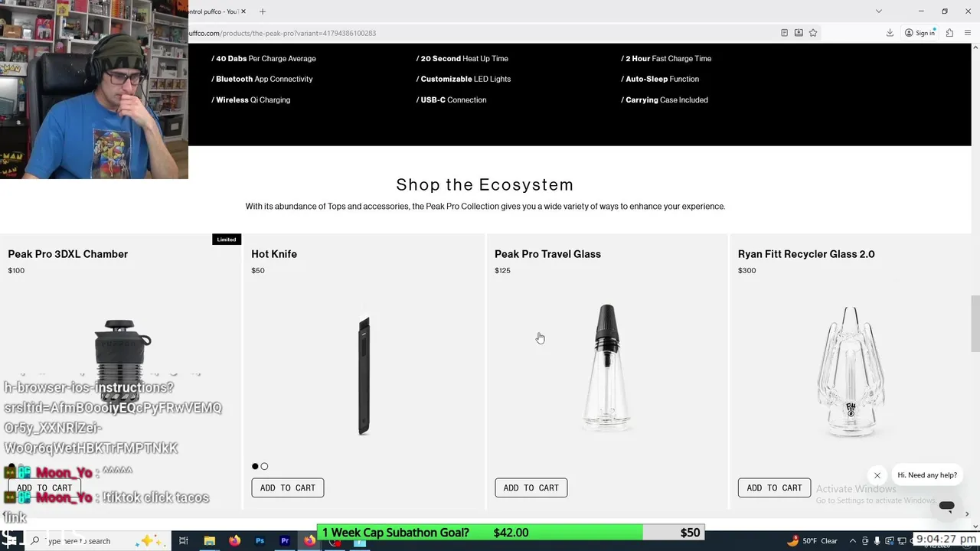Click the Limited badge on 3DXL Chamber
The image size is (980, 551).
(x=227, y=240)
